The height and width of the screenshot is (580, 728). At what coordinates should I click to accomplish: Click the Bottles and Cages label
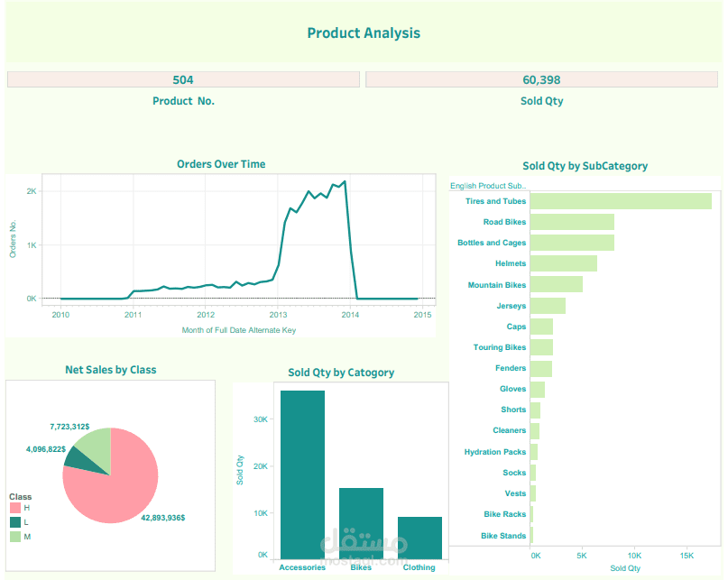(x=492, y=243)
